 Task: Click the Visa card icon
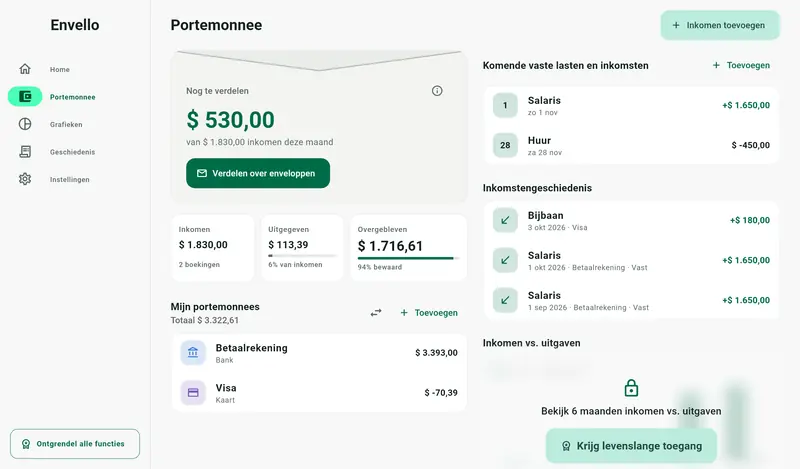pyautogui.click(x=193, y=392)
